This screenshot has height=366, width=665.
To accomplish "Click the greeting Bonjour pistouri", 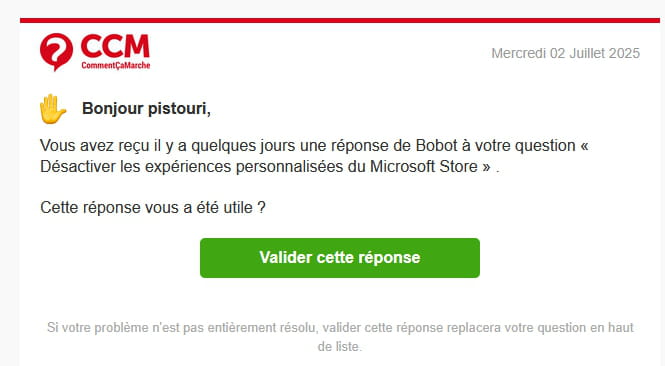I will [146, 109].
